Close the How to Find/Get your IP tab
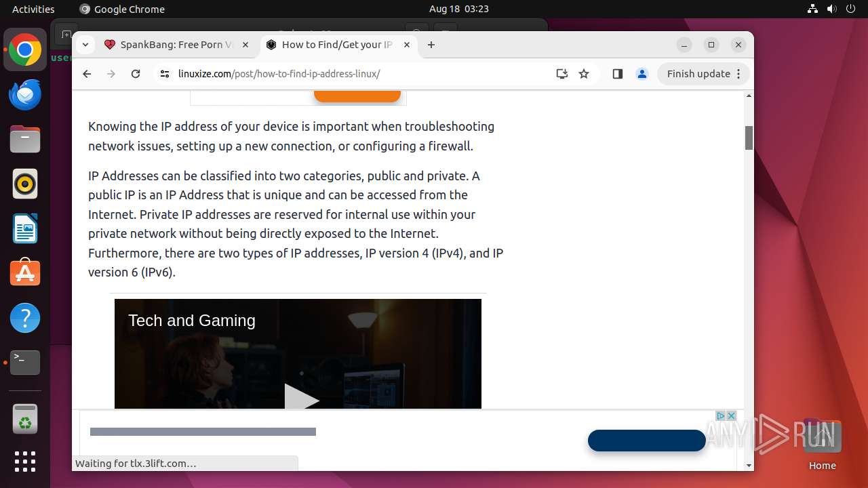Viewport: 868px width, 488px height. (407, 45)
